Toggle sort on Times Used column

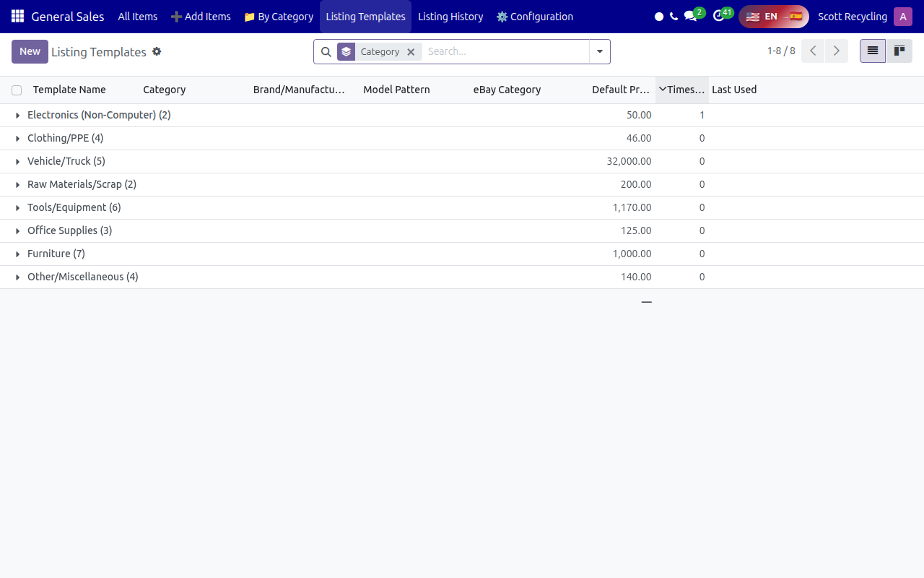point(682,90)
